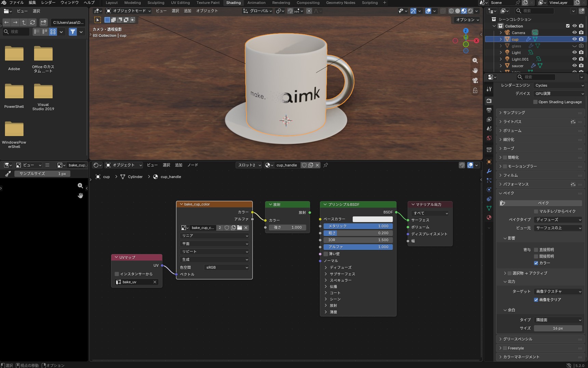Toggle visibility of the Camera object
This screenshot has width=588, height=368.
pyautogui.click(x=574, y=33)
